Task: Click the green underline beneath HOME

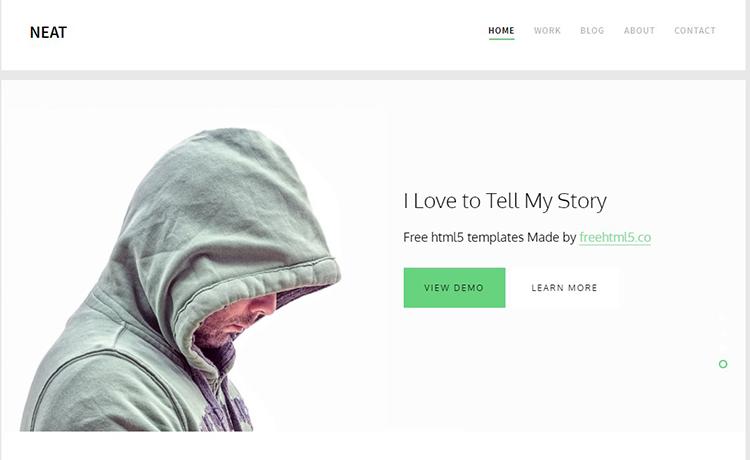Action: 501,39
